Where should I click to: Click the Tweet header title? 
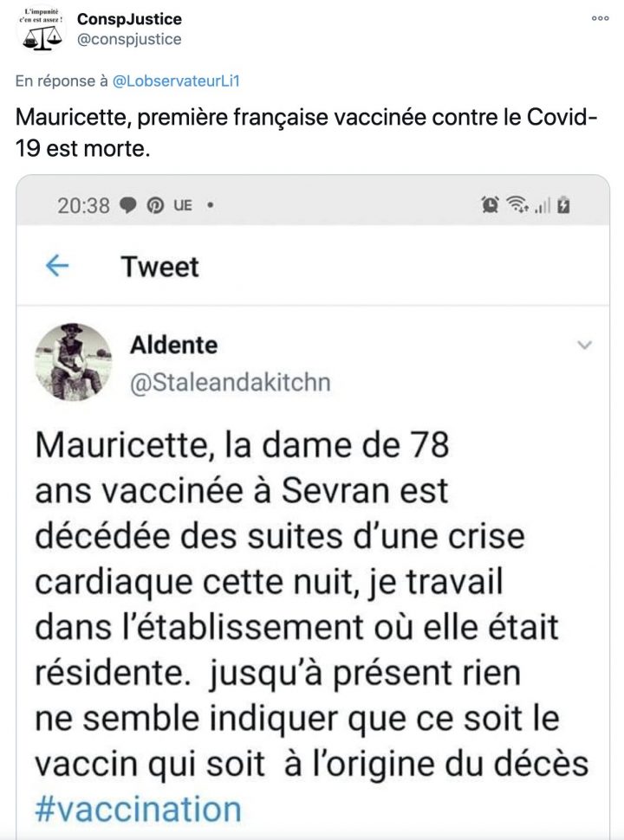pos(160,266)
